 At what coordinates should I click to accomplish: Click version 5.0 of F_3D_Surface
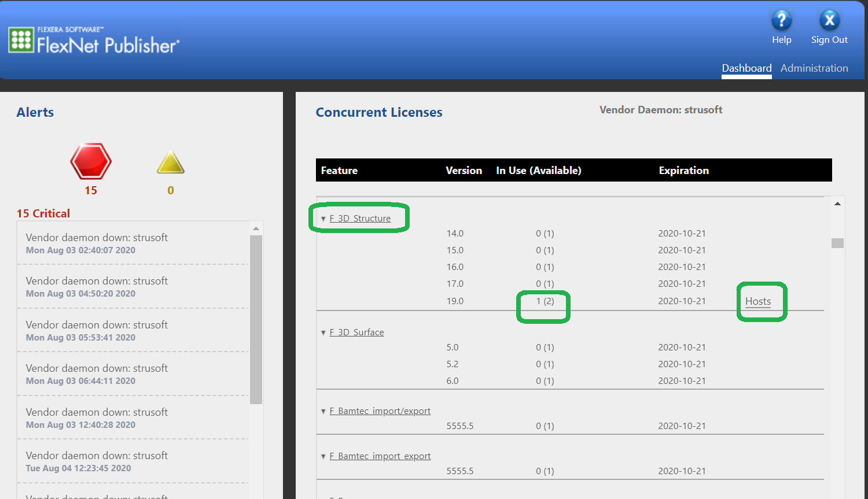(x=453, y=348)
